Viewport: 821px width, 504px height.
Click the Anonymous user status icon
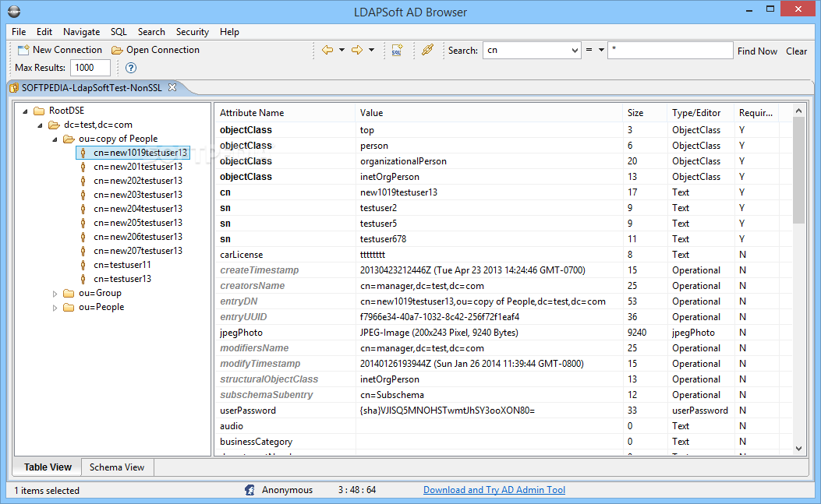[249, 490]
